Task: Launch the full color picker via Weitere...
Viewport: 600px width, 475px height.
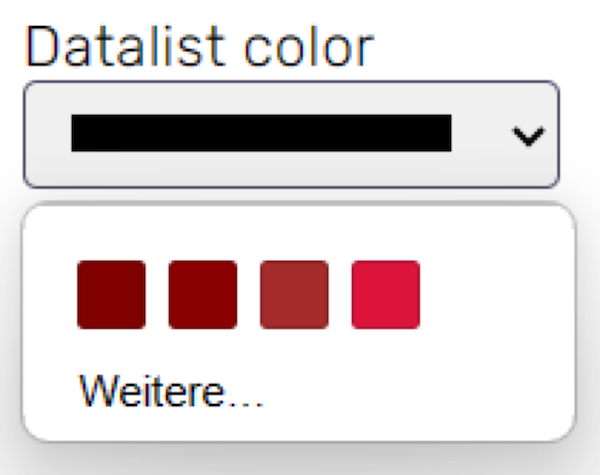Action: (171, 391)
